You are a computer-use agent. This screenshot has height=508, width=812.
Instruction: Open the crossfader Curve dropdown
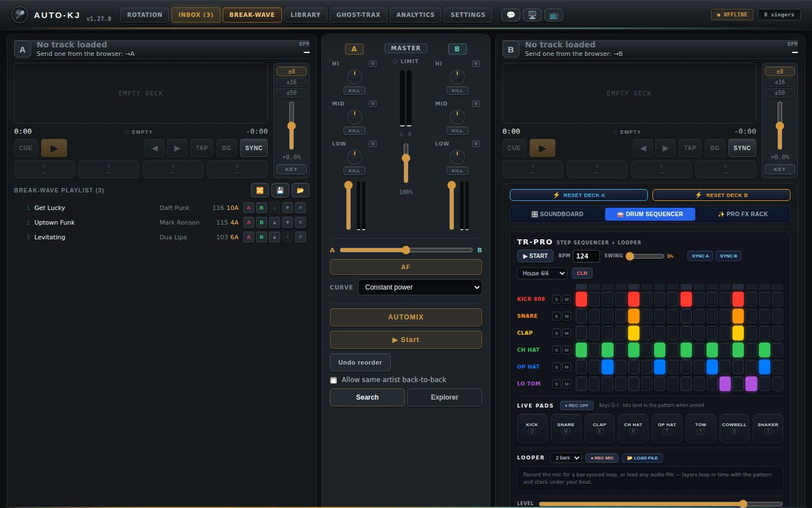pos(420,287)
